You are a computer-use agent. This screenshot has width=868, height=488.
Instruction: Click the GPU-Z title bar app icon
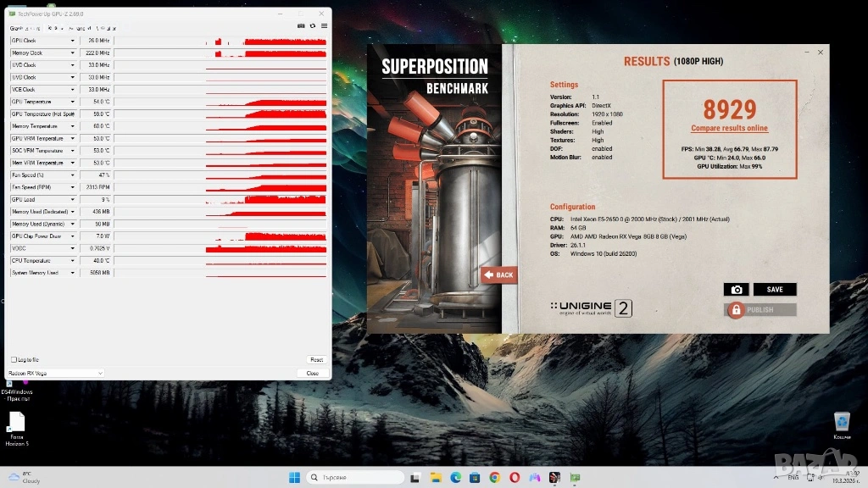tap(12, 14)
